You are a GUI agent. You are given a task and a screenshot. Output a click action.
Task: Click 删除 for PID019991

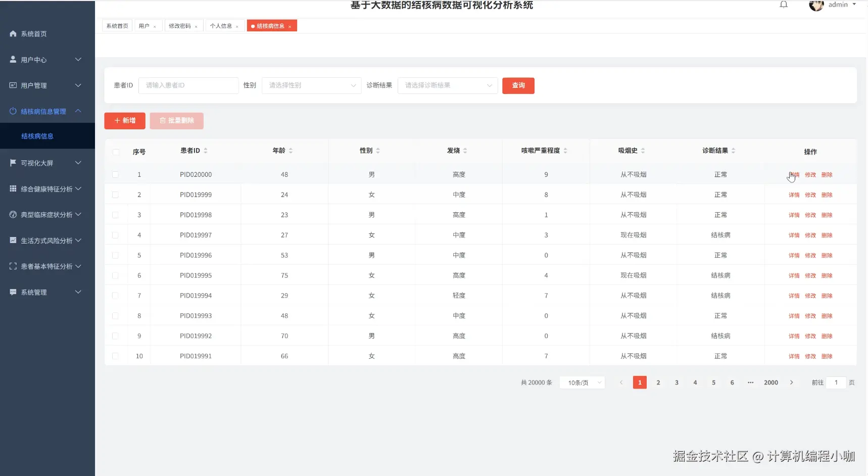[827, 357]
